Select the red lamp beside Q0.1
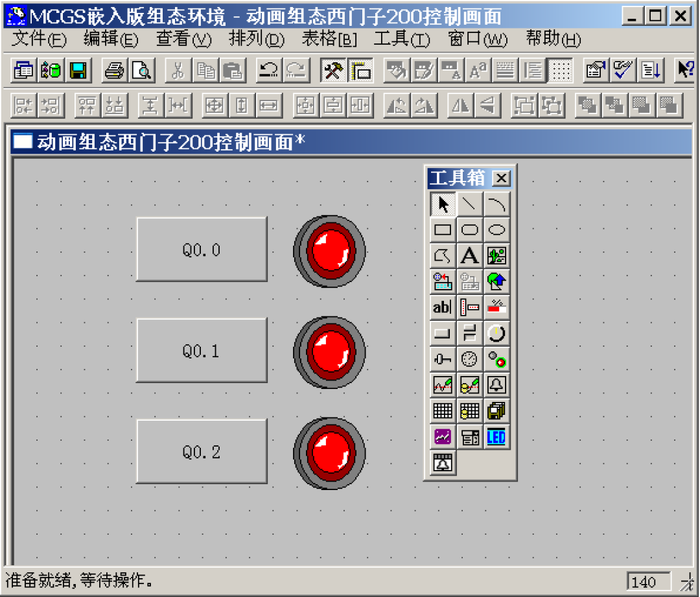700x597 pixels. [329, 353]
